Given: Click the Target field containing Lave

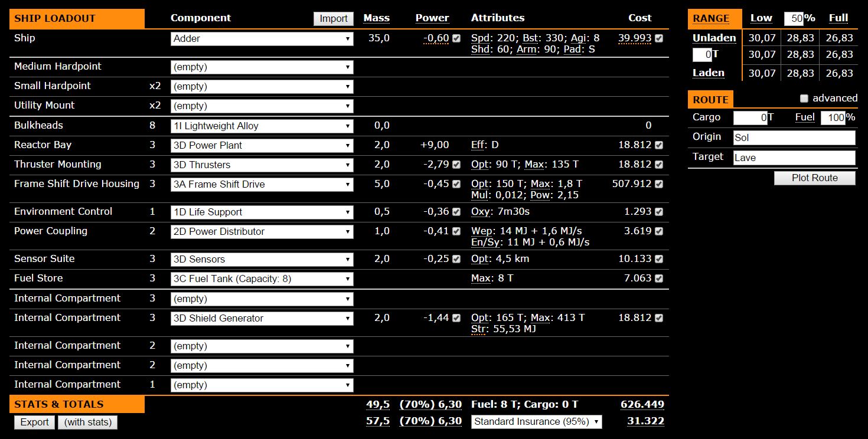Looking at the screenshot, I should pyautogui.click(x=794, y=158).
